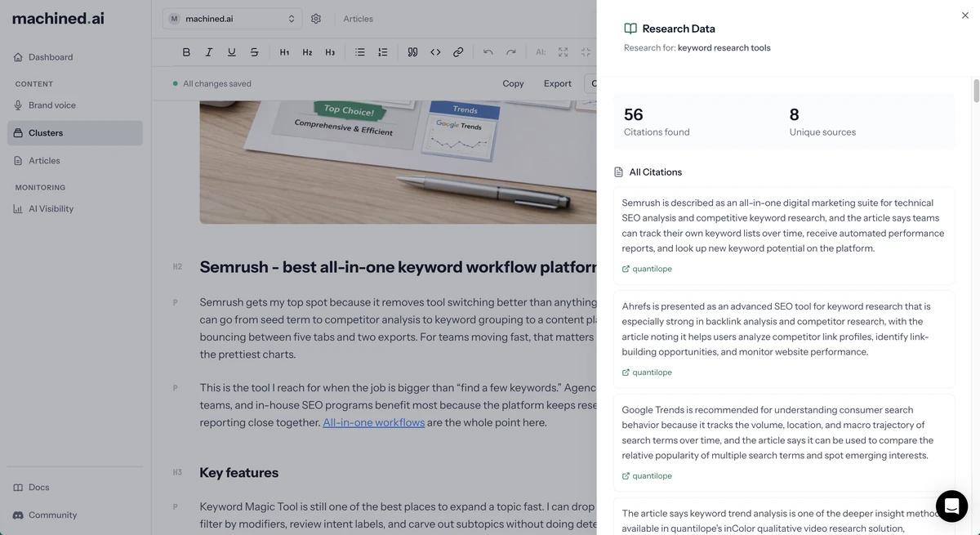Set Heading 2 style
980x535 pixels.
click(x=307, y=52)
